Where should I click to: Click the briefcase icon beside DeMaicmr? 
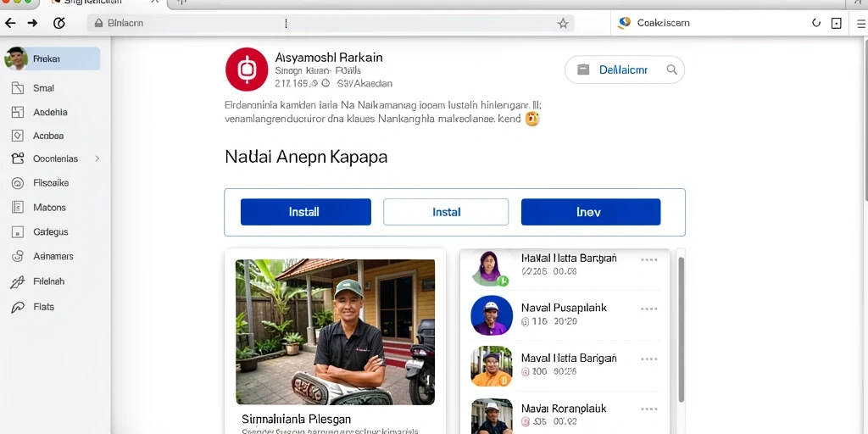pos(581,70)
